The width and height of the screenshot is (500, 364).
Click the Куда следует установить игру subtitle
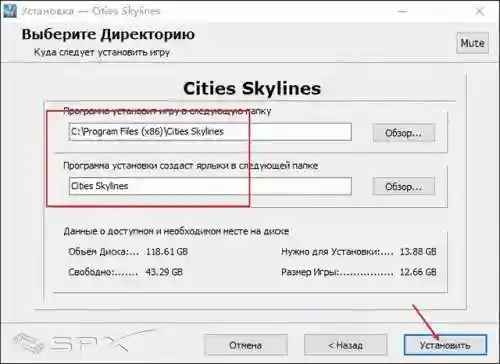tap(102, 52)
